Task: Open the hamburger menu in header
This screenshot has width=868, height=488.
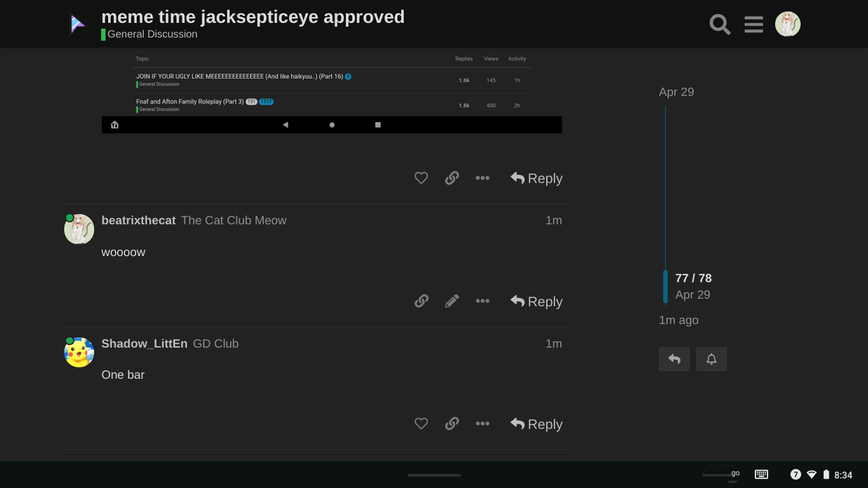Action: (754, 25)
